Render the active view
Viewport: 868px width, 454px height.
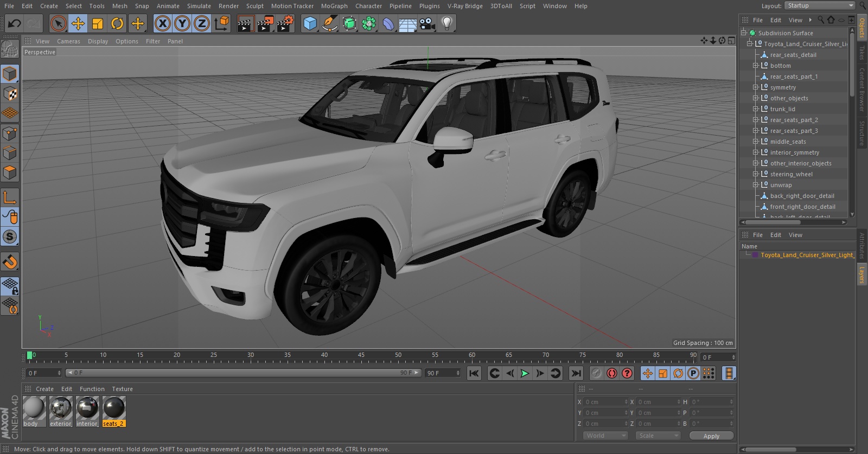tap(245, 23)
